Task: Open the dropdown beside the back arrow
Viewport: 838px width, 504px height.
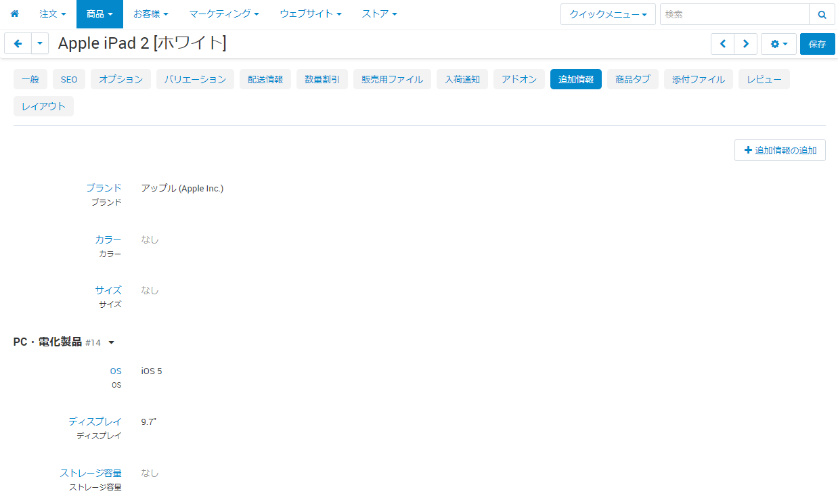Action: [41, 44]
